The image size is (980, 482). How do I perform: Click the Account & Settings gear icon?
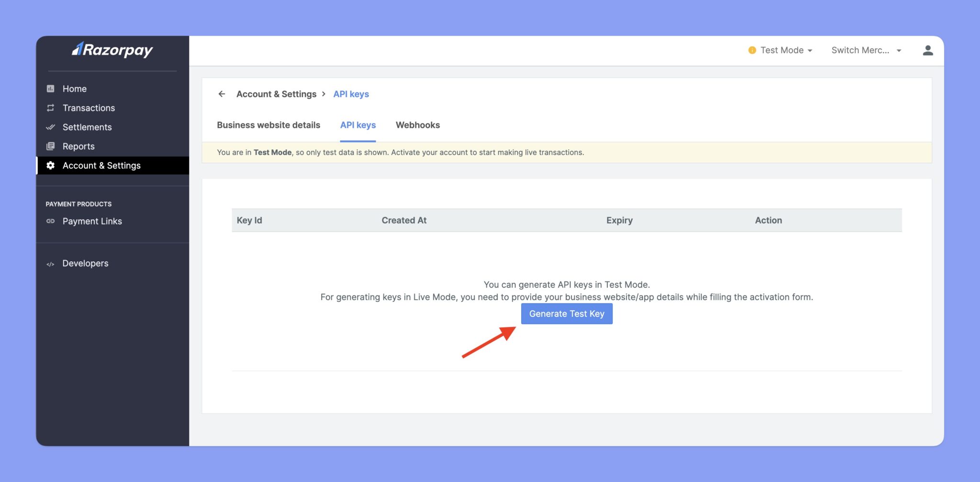(50, 165)
